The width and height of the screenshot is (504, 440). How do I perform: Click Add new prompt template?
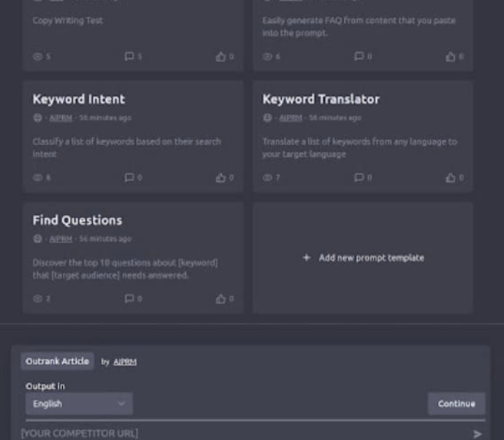pyautogui.click(x=363, y=258)
